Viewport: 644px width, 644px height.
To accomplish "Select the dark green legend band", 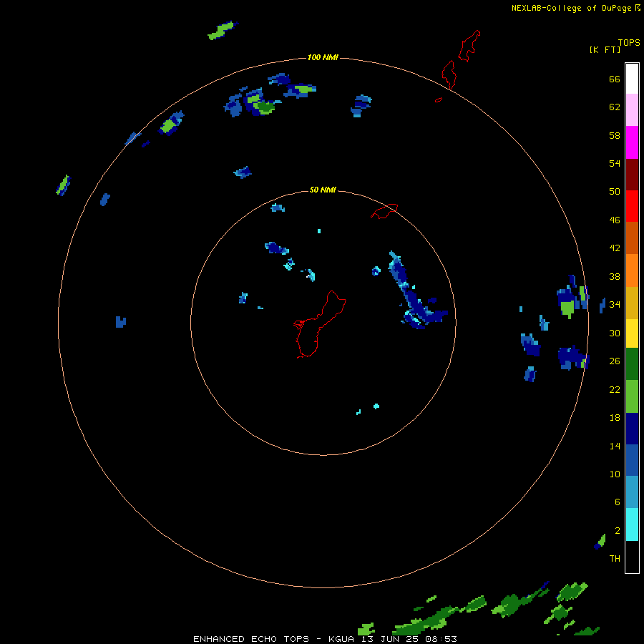I will tap(632, 364).
